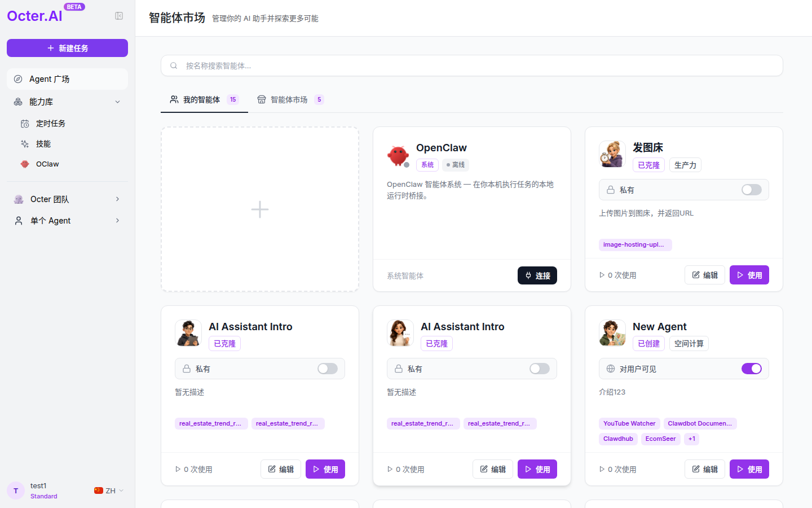812x508 pixels.
Task: Click the EcomSeer skill tag
Action: (660, 439)
